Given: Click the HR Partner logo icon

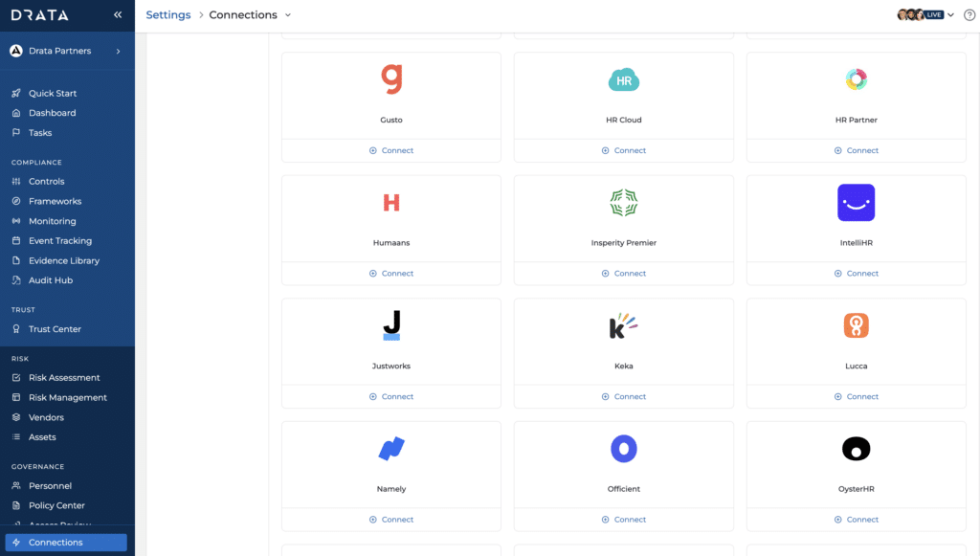Looking at the screenshot, I should coord(857,79).
